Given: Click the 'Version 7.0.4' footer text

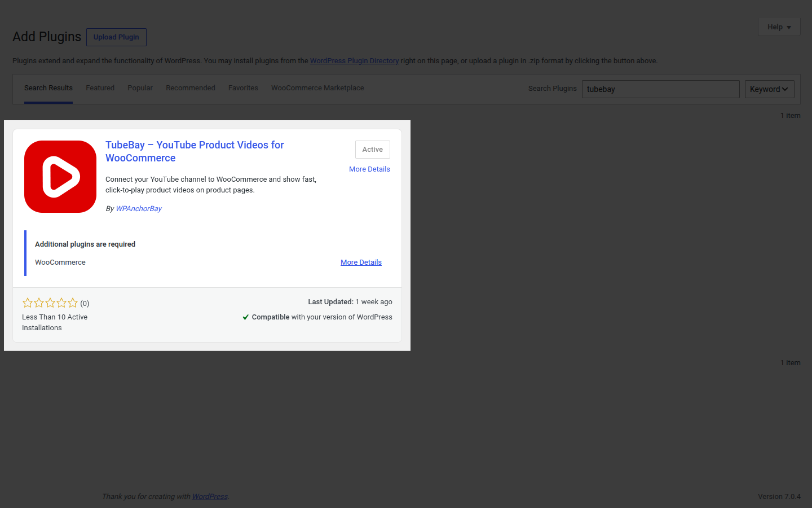Looking at the screenshot, I should 779,497.
